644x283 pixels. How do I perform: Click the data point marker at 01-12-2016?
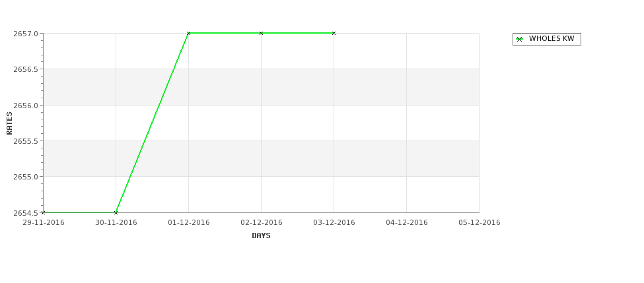click(188, 33)
